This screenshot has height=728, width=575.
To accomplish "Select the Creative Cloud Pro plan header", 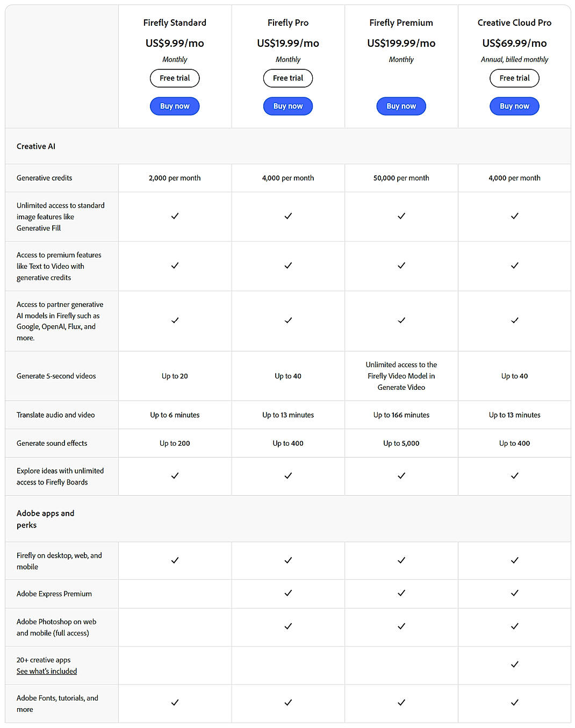I will [514, 23].
